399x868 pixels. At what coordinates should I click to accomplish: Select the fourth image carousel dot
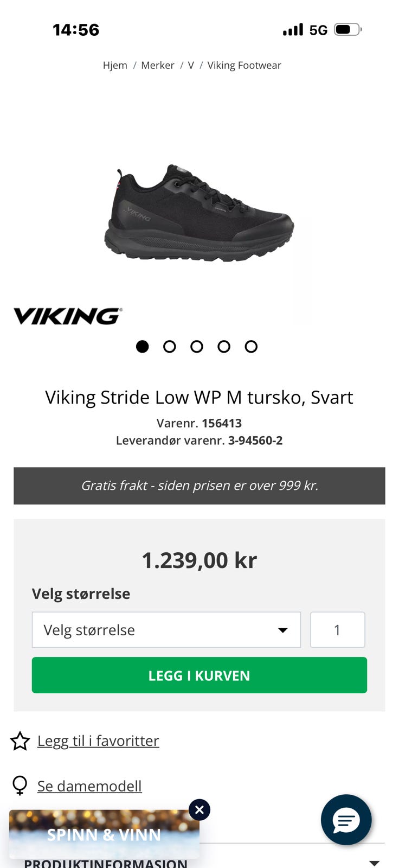coord(224,347)
